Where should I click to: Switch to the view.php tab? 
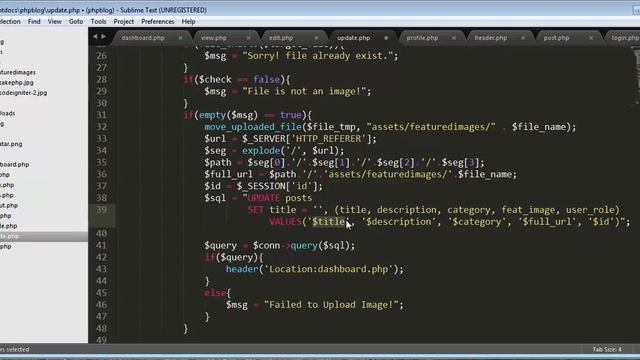(213, 38)
